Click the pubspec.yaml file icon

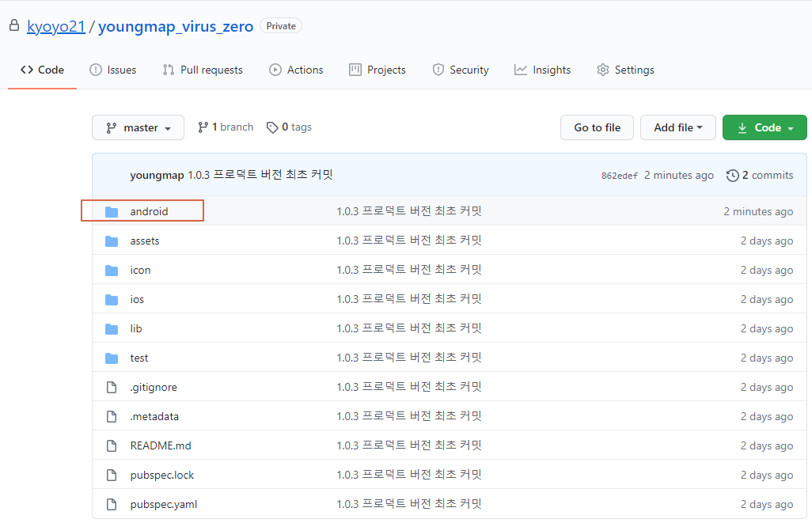(112, 504)
